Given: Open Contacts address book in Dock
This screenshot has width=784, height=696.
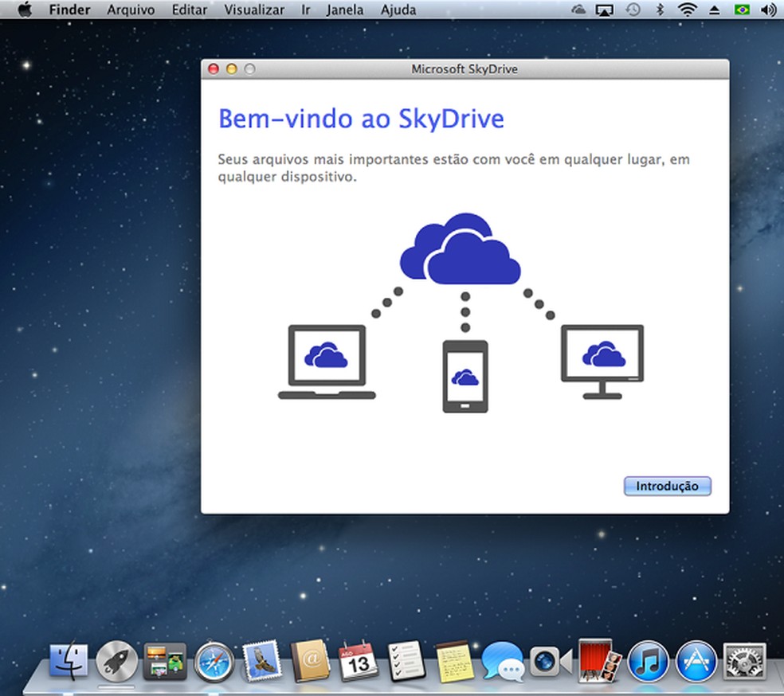Looking at the screenshot, I should click(x=310, y=661).
